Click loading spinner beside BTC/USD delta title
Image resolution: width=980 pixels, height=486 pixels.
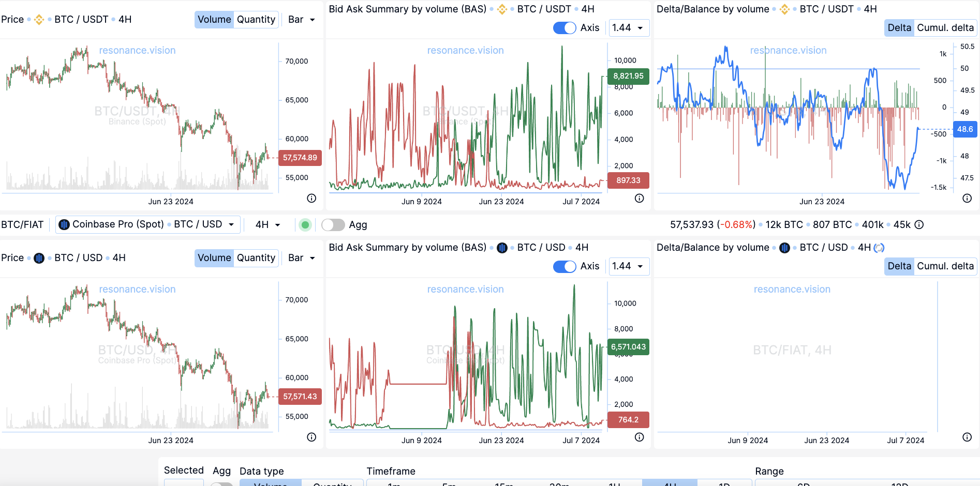[879, 248]
